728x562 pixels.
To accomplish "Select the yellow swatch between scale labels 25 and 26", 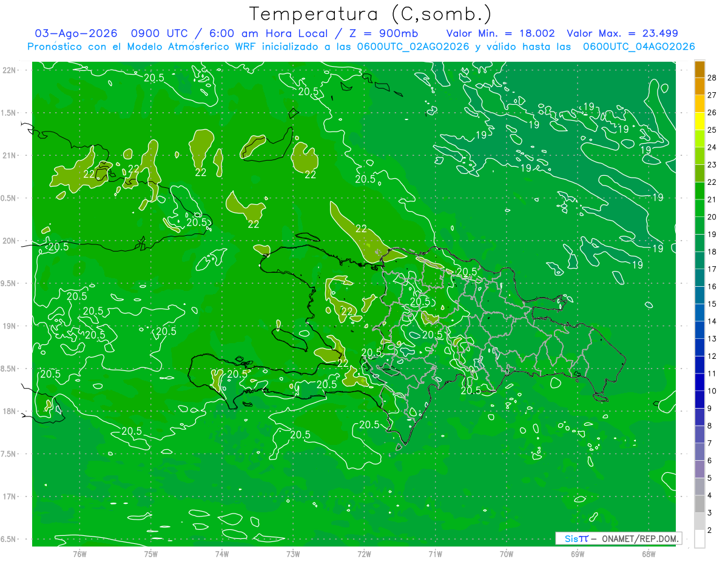I will point(699,121).
